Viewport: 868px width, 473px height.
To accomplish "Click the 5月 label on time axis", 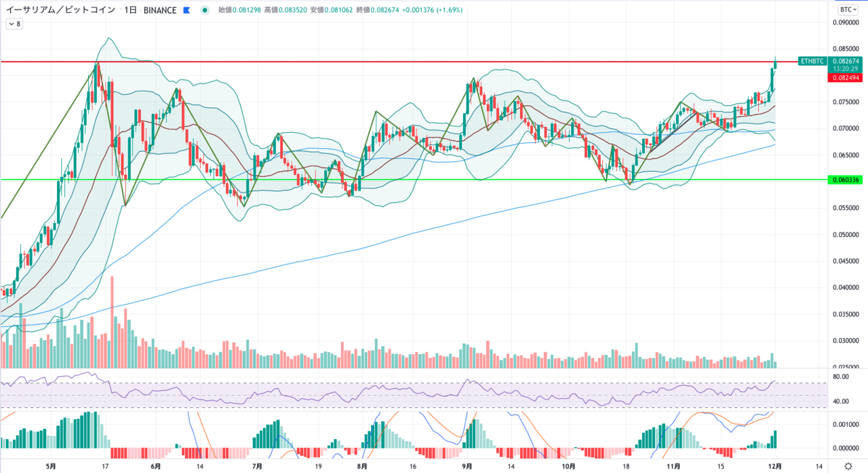I will point(51,466).
